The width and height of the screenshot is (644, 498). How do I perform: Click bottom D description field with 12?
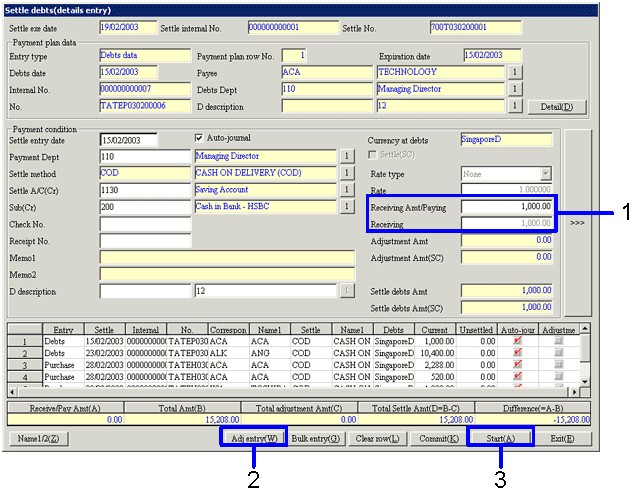click(266, 291)
